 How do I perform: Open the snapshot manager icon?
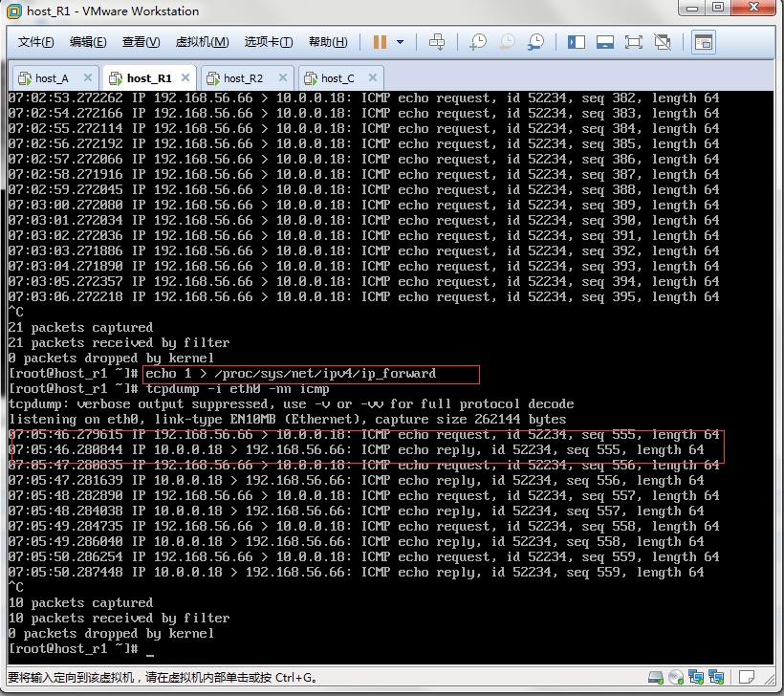(x=536, y=42)
